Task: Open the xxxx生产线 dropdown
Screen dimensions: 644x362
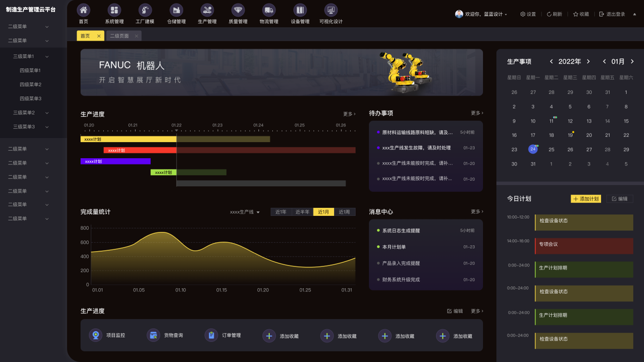Action: (x=245, y=212)
